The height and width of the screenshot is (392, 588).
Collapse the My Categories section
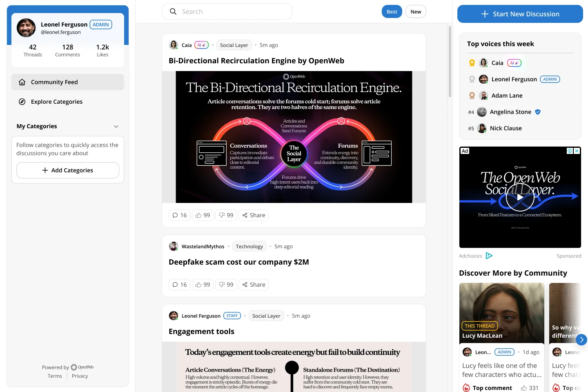click(x=116, y=127)
